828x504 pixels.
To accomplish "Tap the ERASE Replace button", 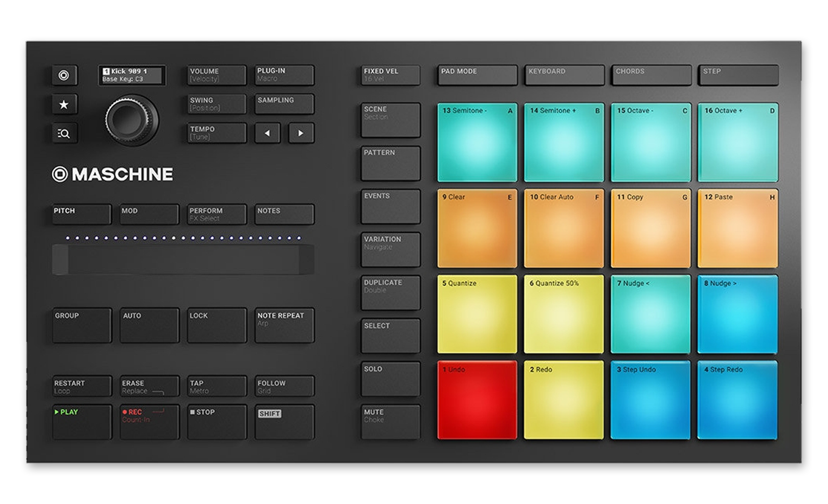I will pyautogui.click(x=149, y=386).
